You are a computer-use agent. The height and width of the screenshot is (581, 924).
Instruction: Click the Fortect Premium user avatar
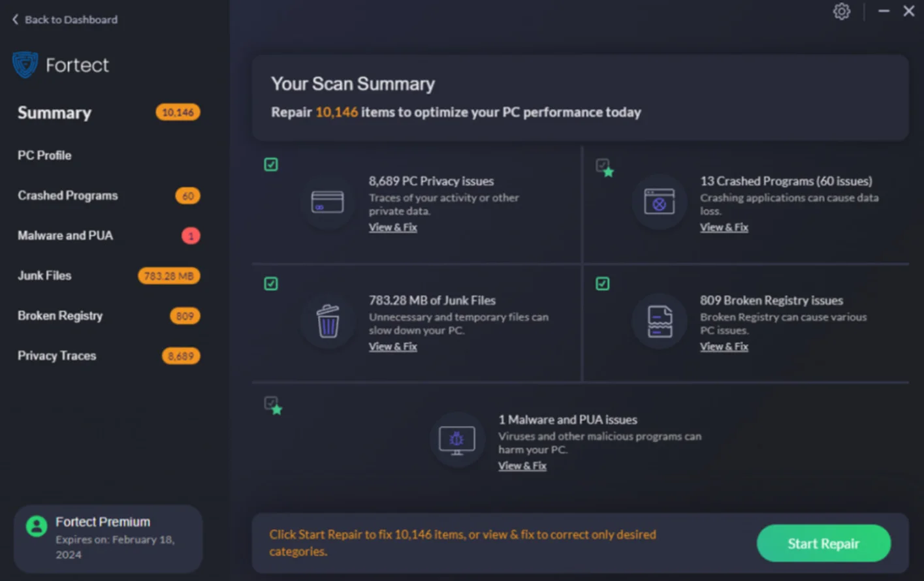point(37,526)
